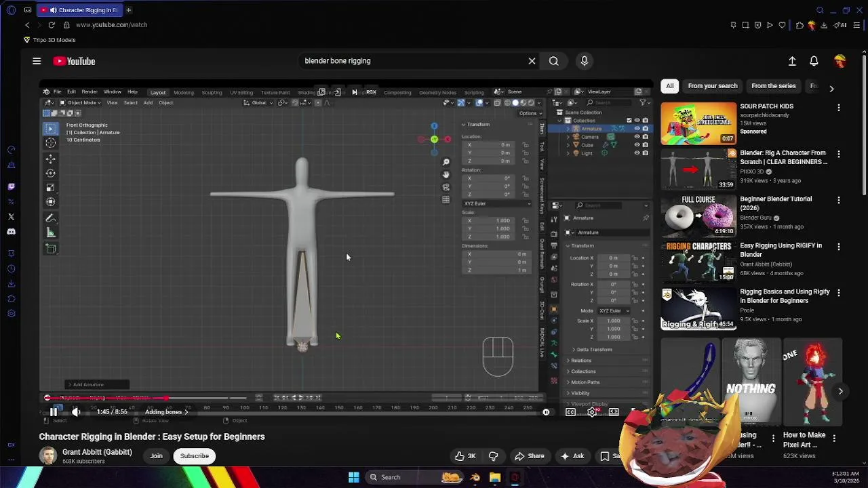868x488 pixels.
Task: Click the Subscribe button
Action: 195,456
